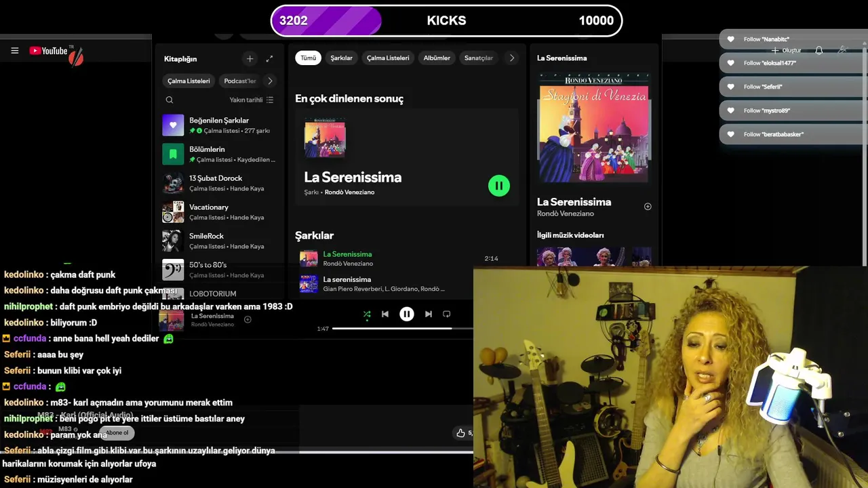The height and width of the screenshot is (488, 868).
Task: Toggle shuffle in the player bar
Action: tap(367, 314)
